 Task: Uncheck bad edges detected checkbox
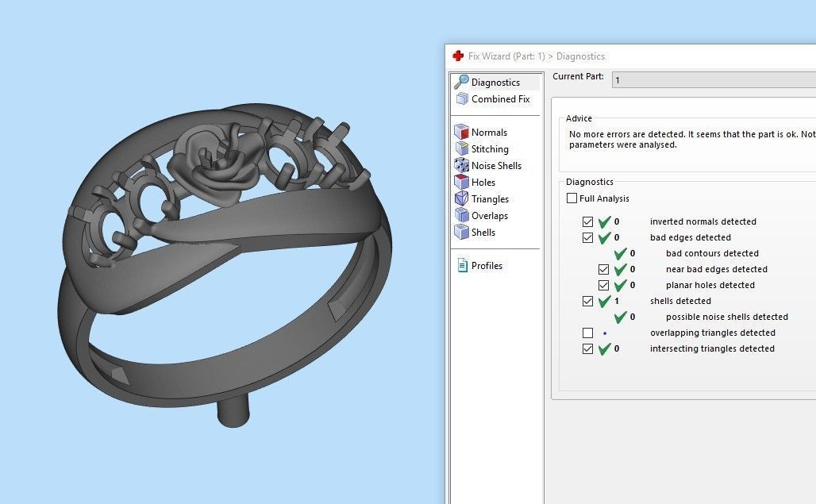point(587,237)
